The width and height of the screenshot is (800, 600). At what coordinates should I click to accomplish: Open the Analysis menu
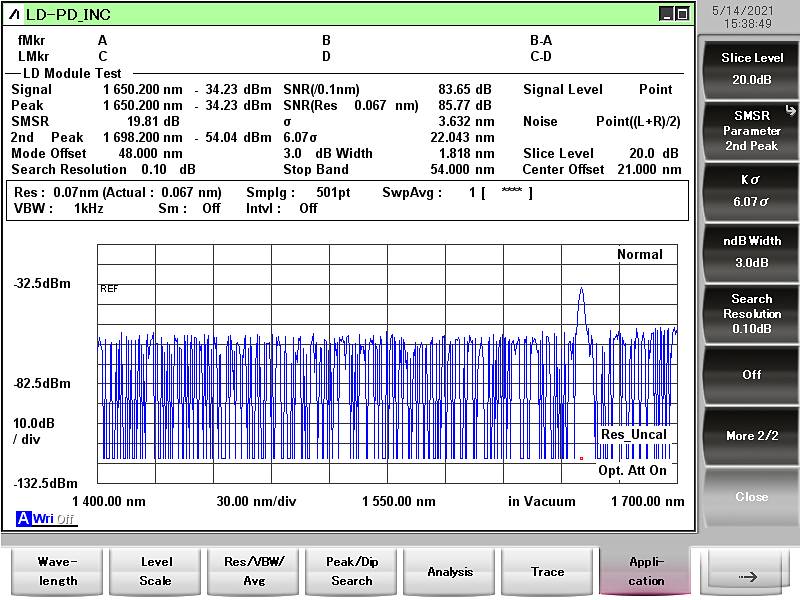pyautogui.click(x=450, y=571)
